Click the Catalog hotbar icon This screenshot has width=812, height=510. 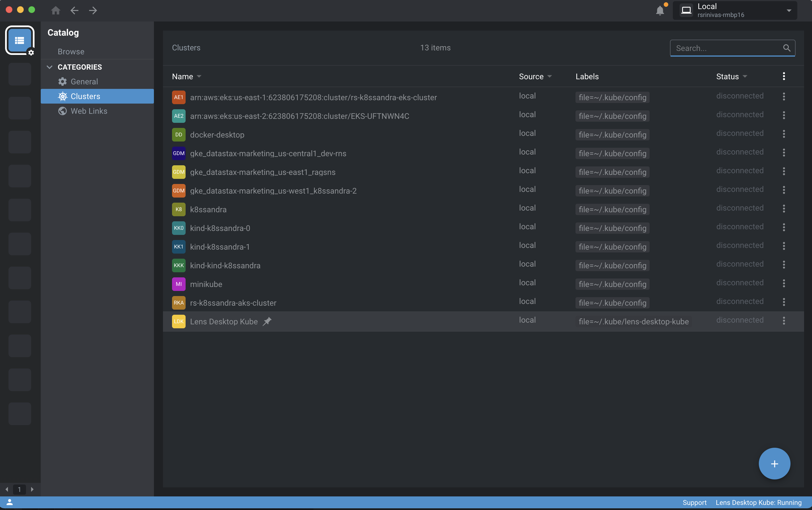click(x=20, y=40)
